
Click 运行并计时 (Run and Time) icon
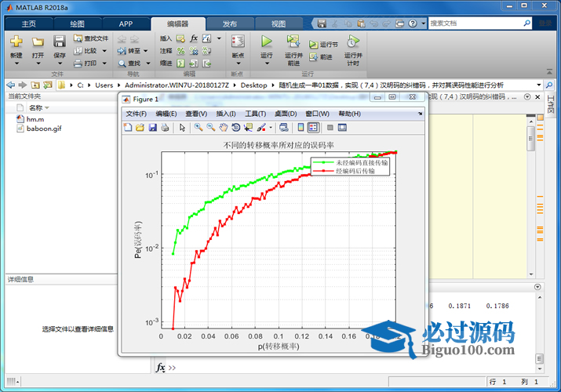(x=353, y=42)
